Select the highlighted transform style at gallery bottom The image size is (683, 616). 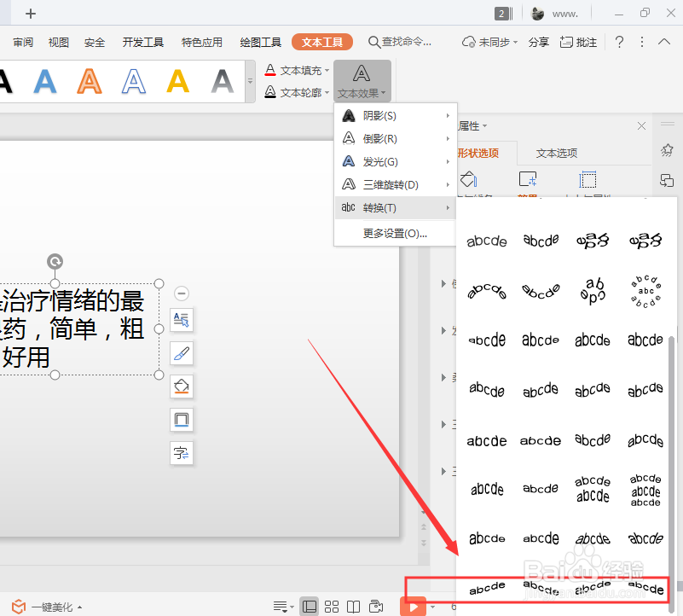point(486,589)
